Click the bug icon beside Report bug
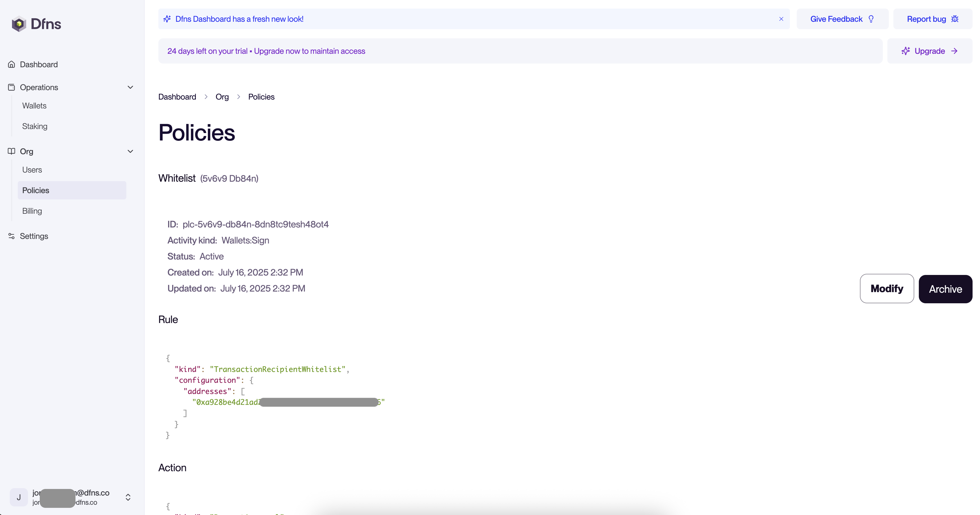The width and height of the screenshot is (980, 515). pos(955,19)
